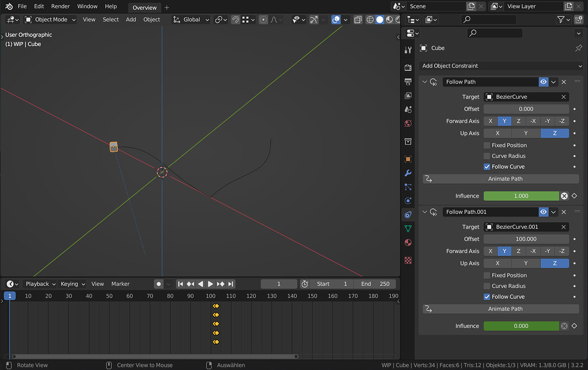Open Global transform orientation dropdown
The image size is (588, 370).
click(191, 19)
